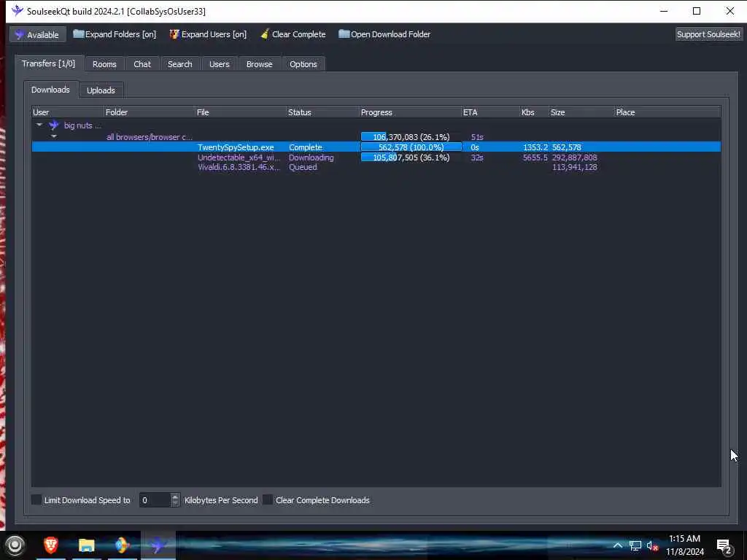Collapse the all browsers folder node
Image resolution: width=747 pixels, height=560 pixels.
[x=54, y=136]
